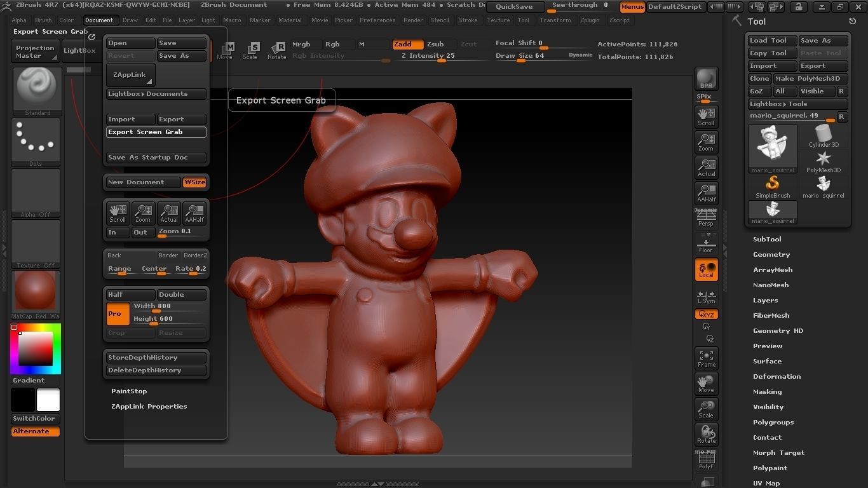Select the SimpleBrush tool icon

(x=773, y=187)
